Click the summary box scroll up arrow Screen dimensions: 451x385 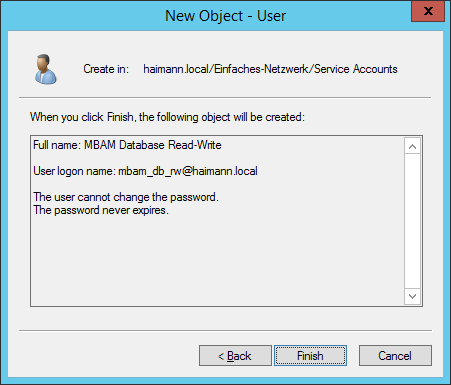(412, 146)
